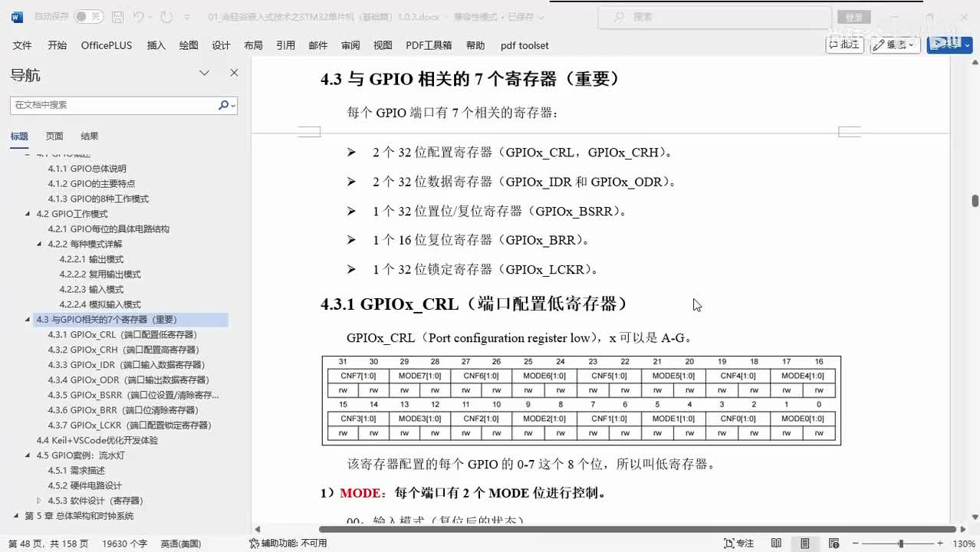The width and height of the screenshot is (980, 552).
Task: Collapse the 第 5 章 总体架构和时钟系统 heading
Action: coord(17,516)
